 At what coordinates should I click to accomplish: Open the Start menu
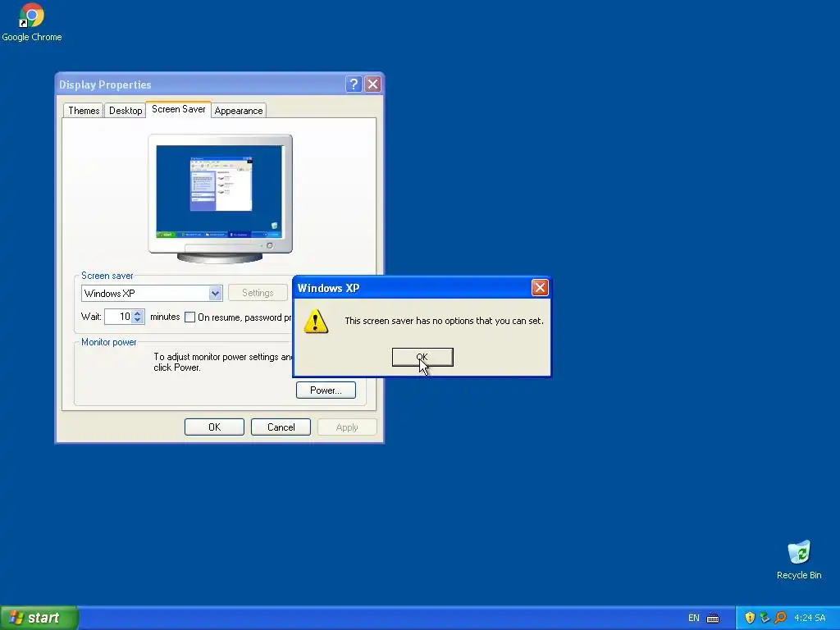click(x=39, y=618)
